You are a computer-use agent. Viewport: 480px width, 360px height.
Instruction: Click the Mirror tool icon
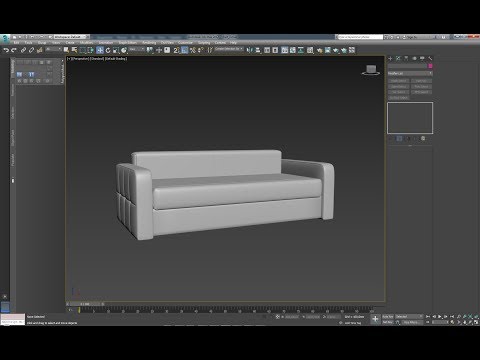point(249,50)
